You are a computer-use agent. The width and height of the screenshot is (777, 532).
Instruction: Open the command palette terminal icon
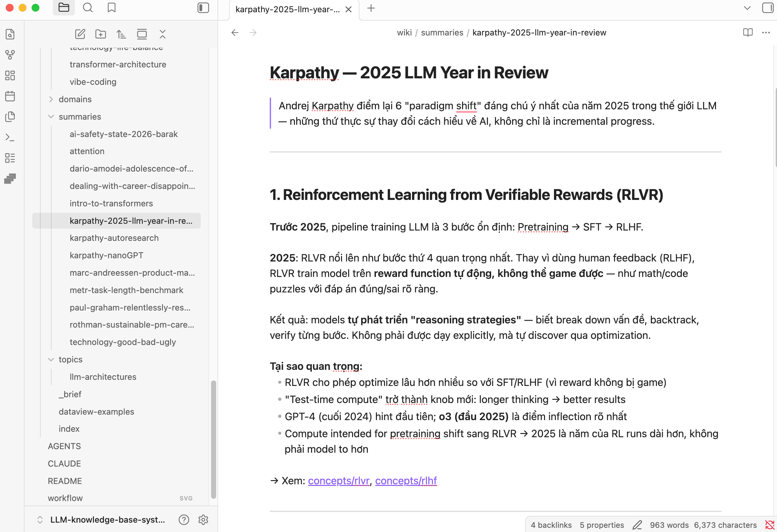tap(10, 137)
